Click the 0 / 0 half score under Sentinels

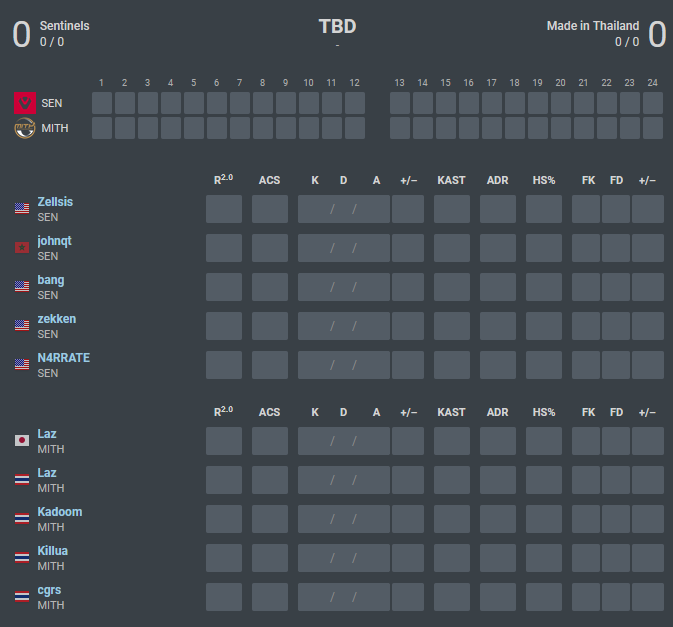coord(52,42)
